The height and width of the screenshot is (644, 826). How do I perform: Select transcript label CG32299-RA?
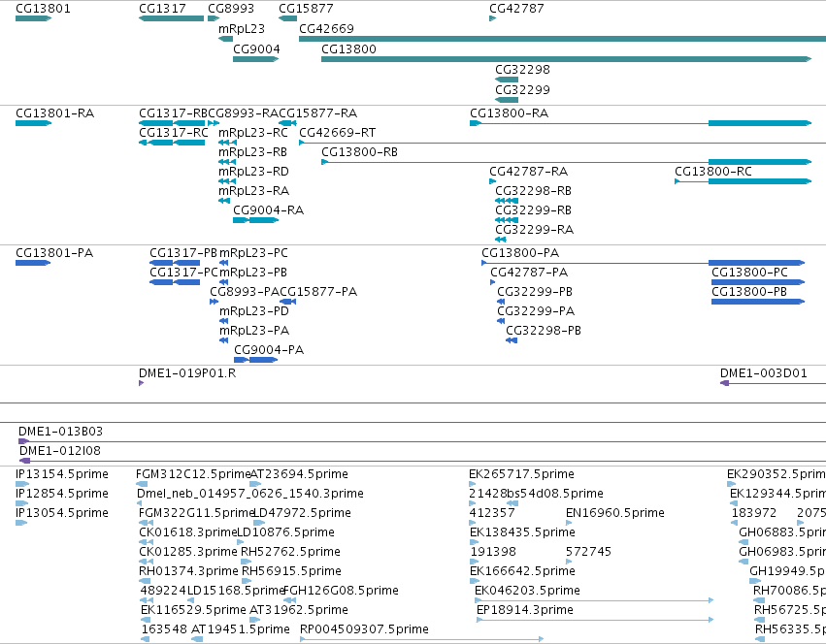[534, 230]
